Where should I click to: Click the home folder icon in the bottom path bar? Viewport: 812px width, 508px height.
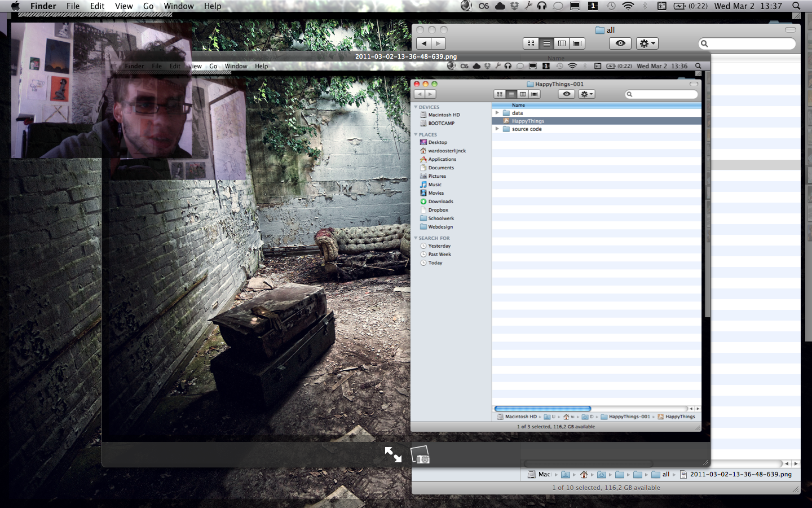pyautogui.click(x=584, y=474)
